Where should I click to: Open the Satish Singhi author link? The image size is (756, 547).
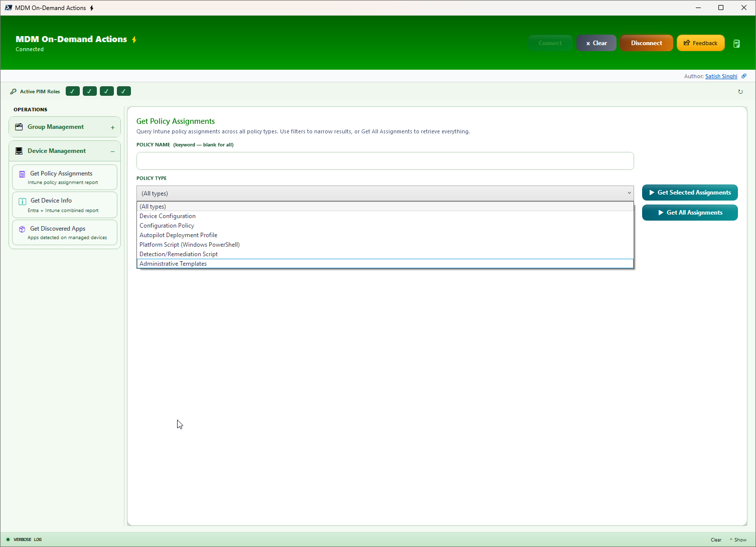(721, 76)
